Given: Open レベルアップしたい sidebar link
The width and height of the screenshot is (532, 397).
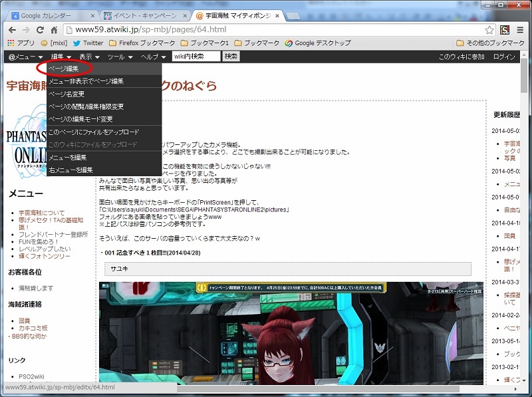Looking at the screenshot, I should tap(45, 249).
